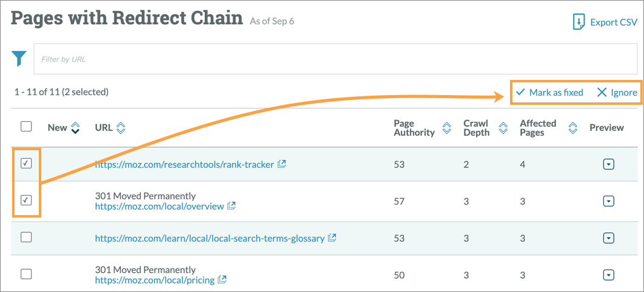Click Mark as fixed button
Screen dimensions: 644x292
549,93
